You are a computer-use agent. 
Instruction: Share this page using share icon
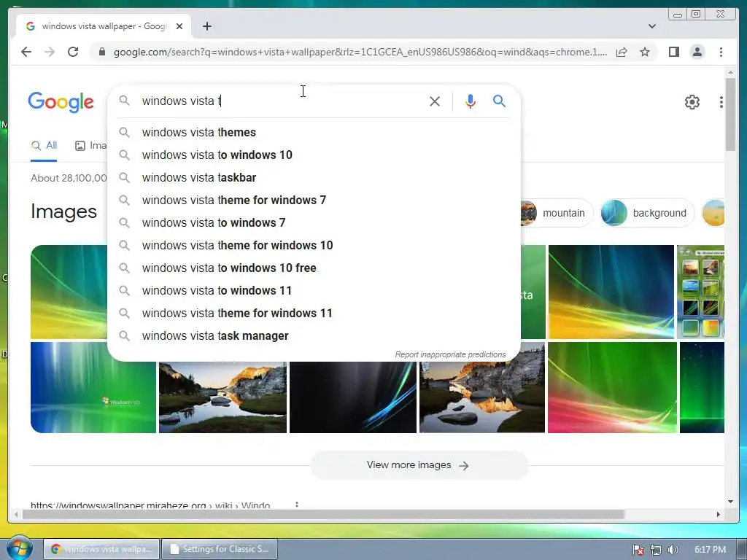(622, 52)
